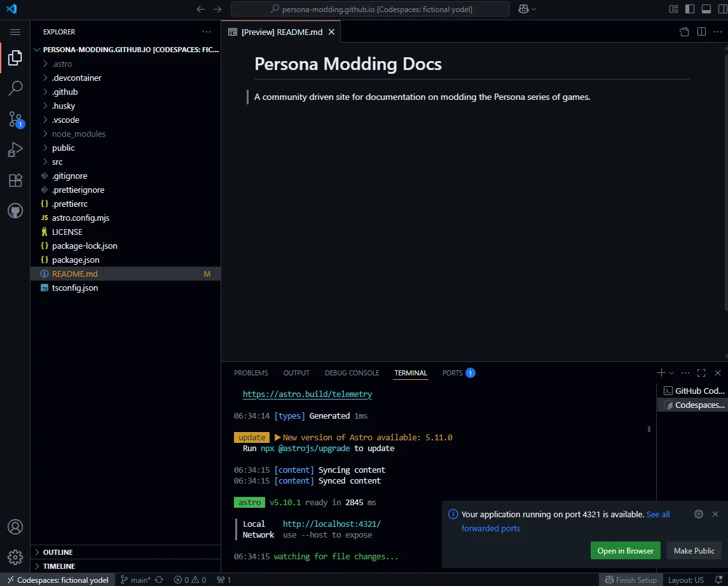Open tsconfig.json file
Image resolution: width=728 pixels, height=586 pixels.
[x=125, y=288]
